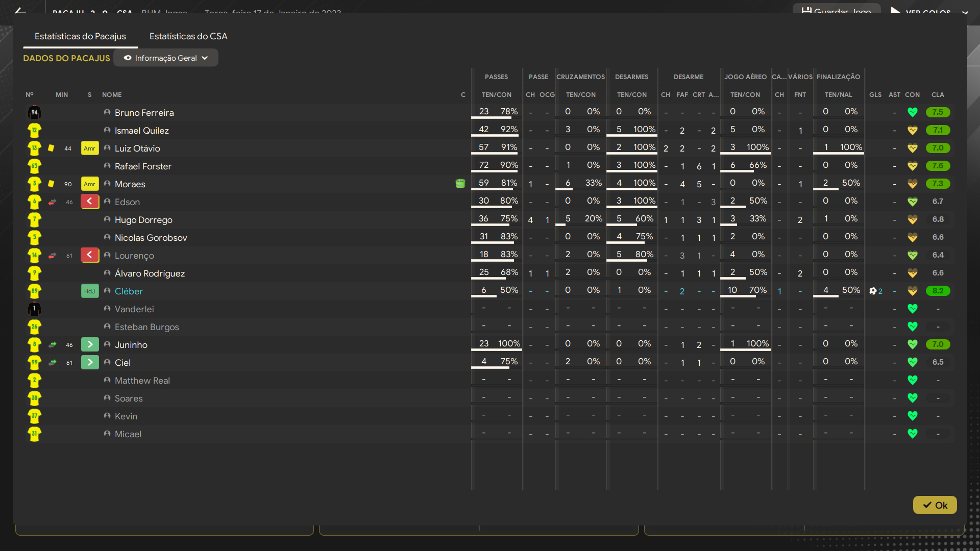
Task: Open Cléber player name link
Action: [129, 291]
